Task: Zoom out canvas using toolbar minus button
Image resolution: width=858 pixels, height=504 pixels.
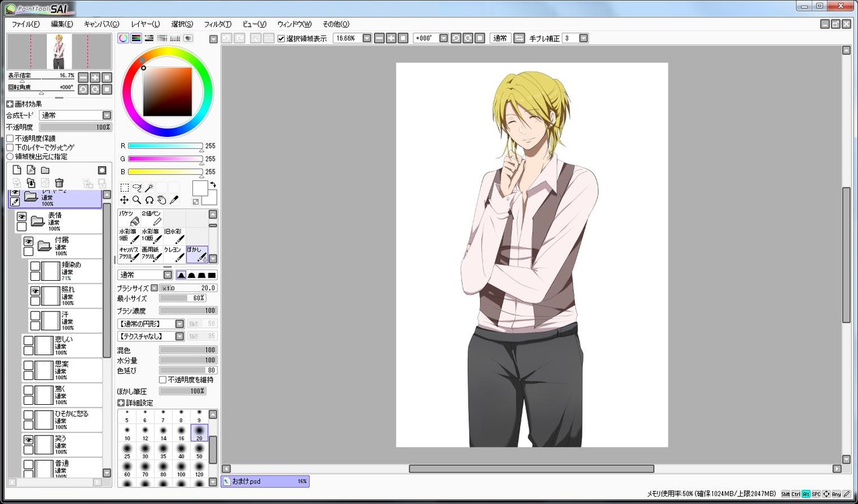Action: pyautogui.click(x=379, y=38)
